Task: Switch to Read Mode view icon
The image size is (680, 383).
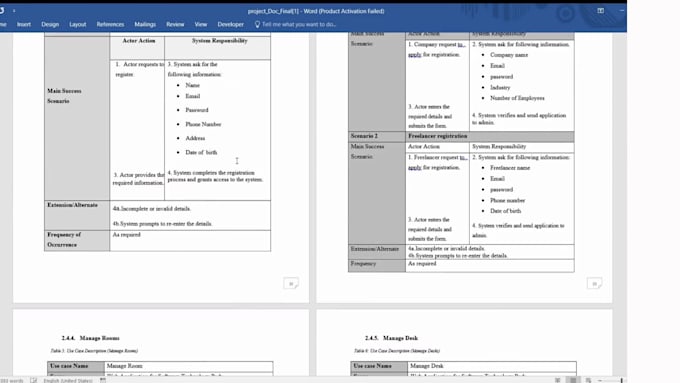Action: 557,380
